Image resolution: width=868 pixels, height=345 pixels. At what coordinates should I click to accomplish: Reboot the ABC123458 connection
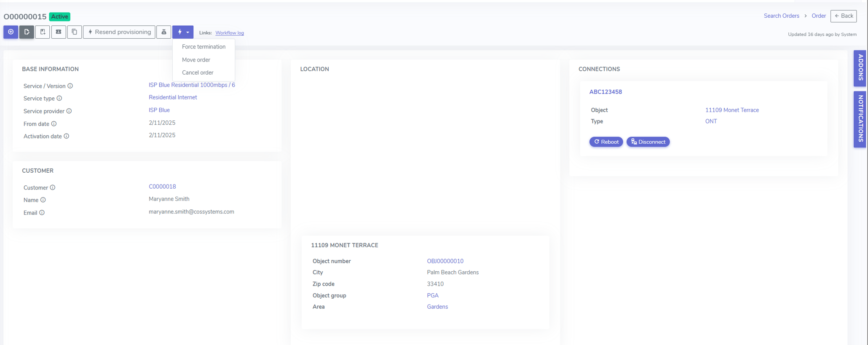(x=606, y=142)
